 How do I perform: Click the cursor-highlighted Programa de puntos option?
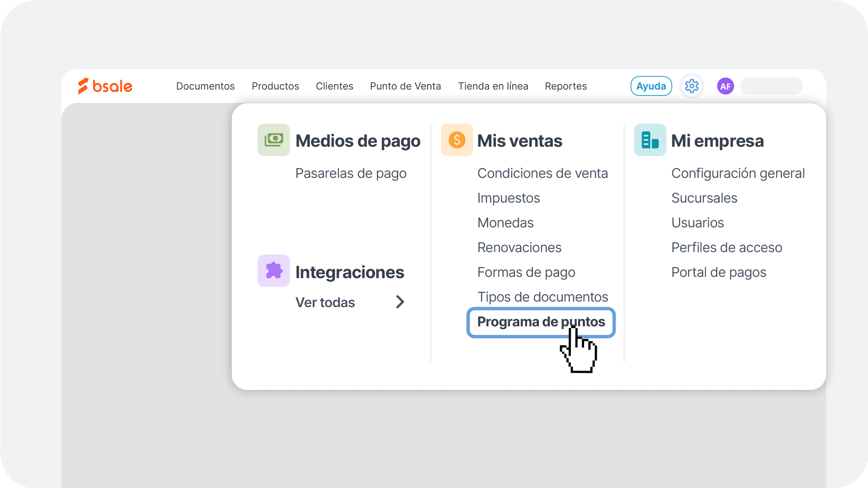click(x=541, y=322)
